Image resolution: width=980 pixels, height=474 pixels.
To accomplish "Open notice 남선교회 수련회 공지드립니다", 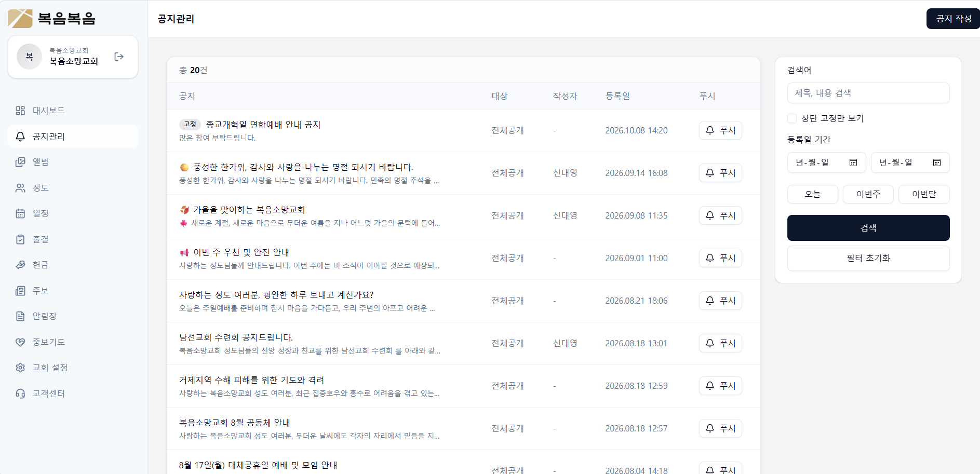I will coord(236,337).
